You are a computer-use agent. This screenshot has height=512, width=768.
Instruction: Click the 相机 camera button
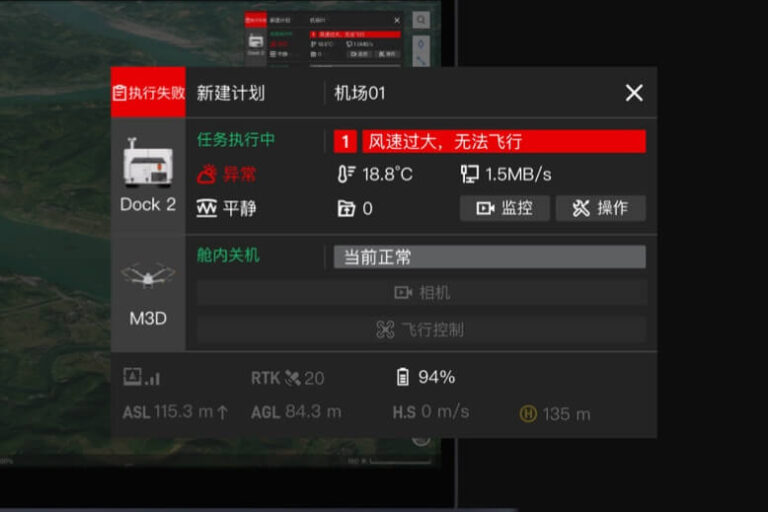422,293
